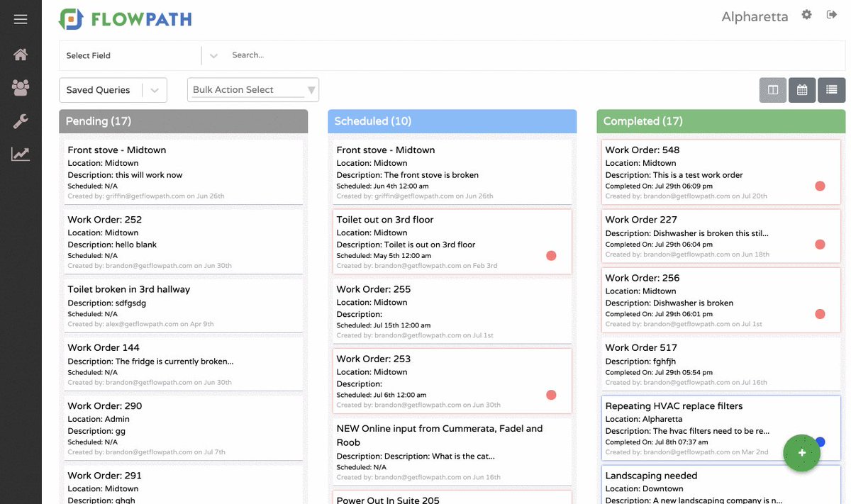Click 'Location: Alpharetta' on HVAC card
This screenshot has width=851, height=504.
coord(644,419)
